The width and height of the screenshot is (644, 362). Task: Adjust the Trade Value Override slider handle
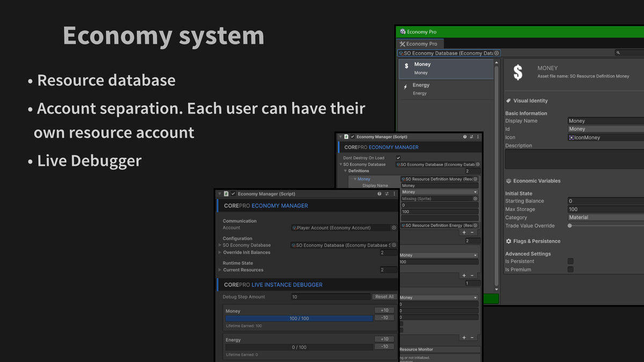click(x=570, y=226)
